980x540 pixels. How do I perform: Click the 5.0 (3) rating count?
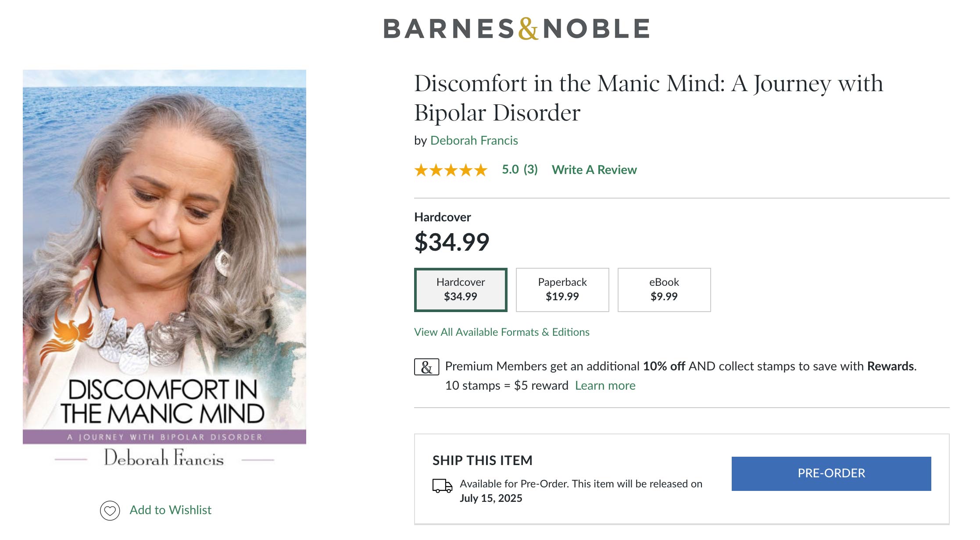519,170
